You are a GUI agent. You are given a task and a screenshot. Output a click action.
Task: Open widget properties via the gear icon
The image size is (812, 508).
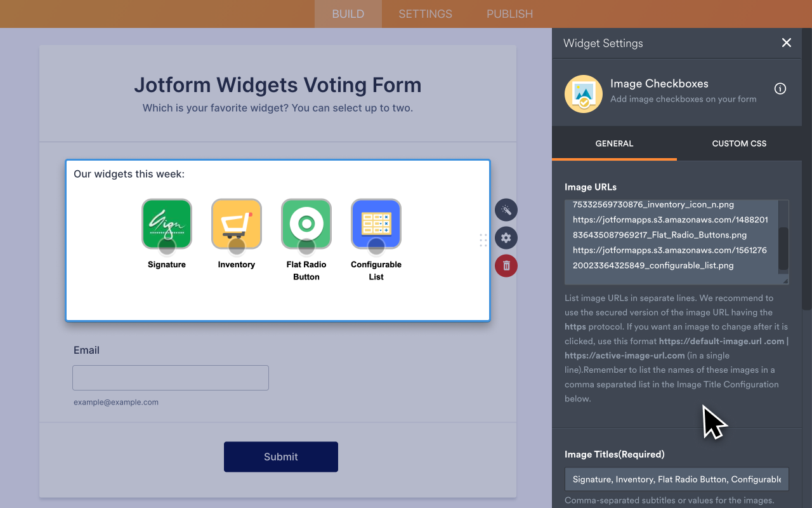click(x=506, y=237)
